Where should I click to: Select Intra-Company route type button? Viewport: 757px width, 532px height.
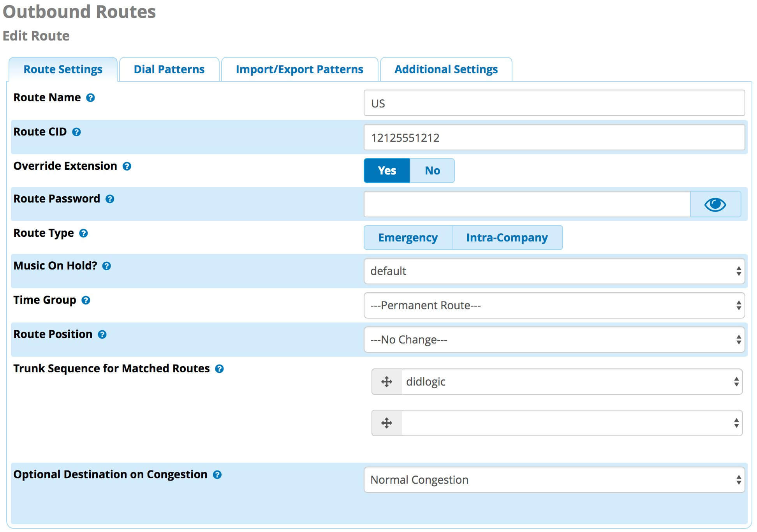pyautogui.click(x=507, y=238)
